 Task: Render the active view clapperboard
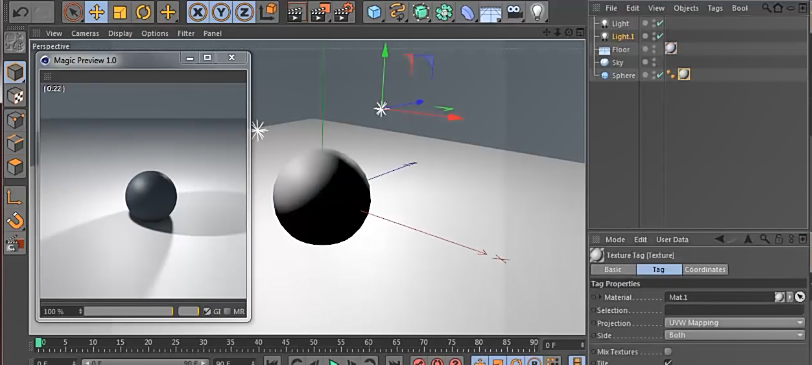(x=296, y=12)
